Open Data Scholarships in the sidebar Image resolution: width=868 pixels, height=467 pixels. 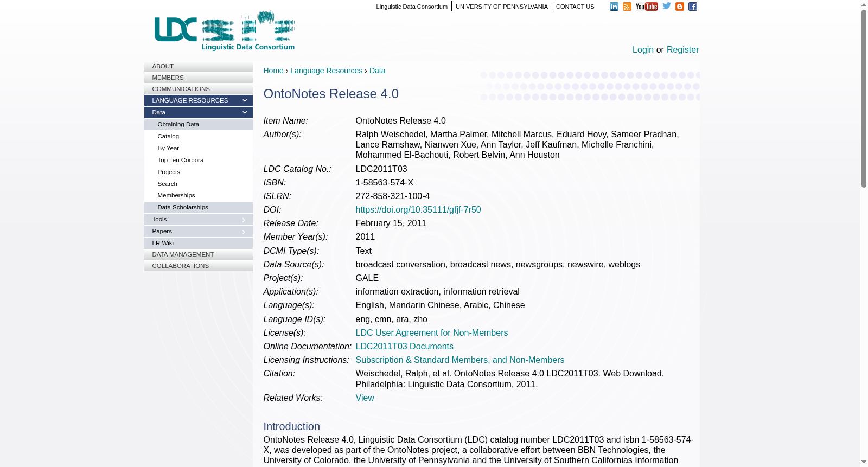pyautogui.click(x=199, y=207)
